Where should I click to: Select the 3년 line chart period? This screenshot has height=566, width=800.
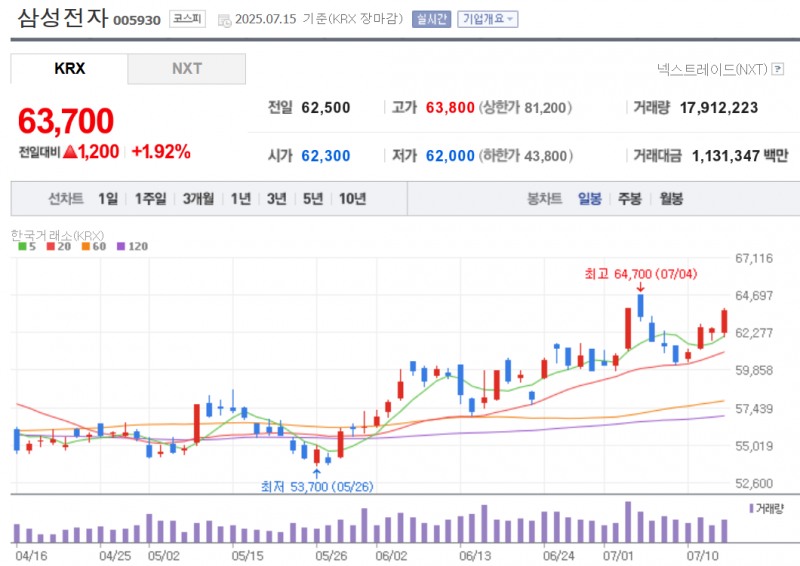pos(277,199)
